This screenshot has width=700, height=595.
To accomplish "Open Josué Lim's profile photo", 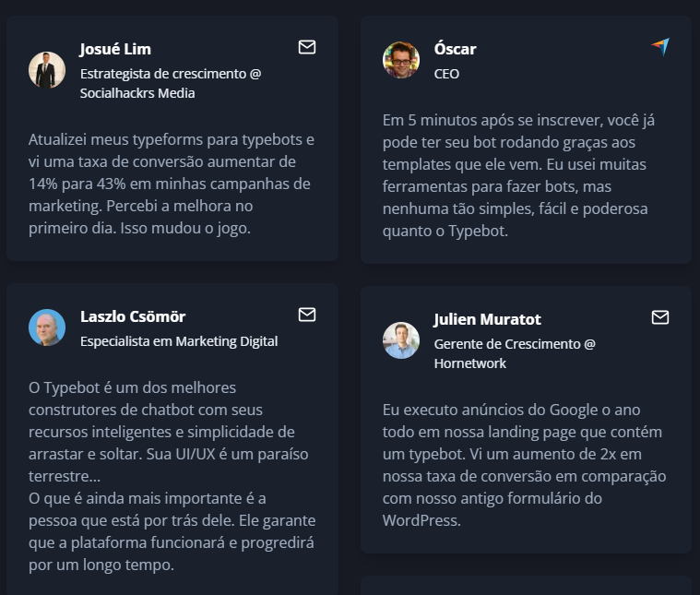I will click(x=47, y=70).
